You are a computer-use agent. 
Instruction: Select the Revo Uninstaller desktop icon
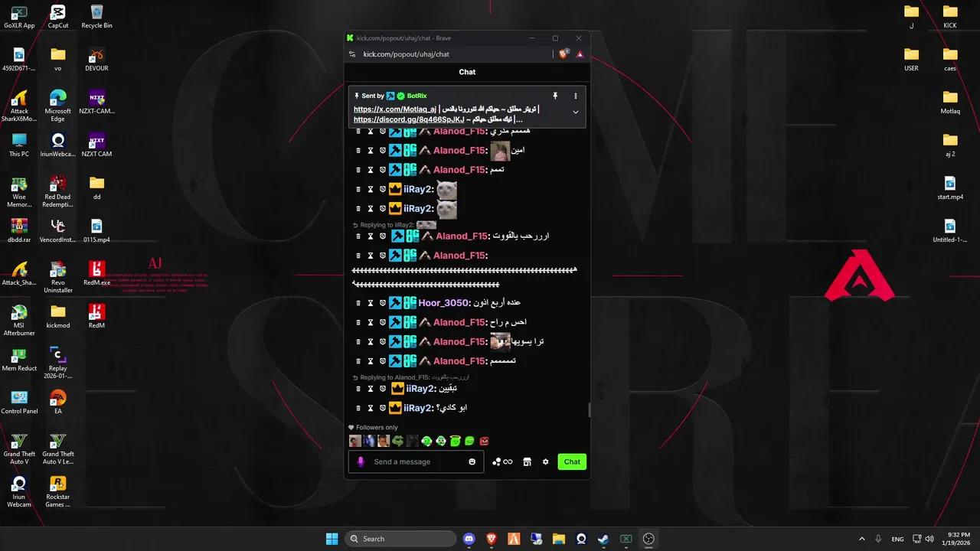57,278
